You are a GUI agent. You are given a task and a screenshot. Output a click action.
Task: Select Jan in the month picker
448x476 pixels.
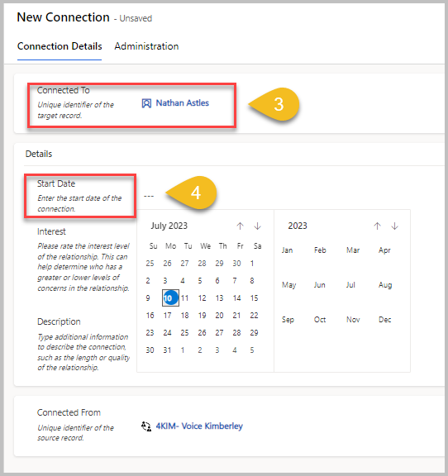point(287,250)
